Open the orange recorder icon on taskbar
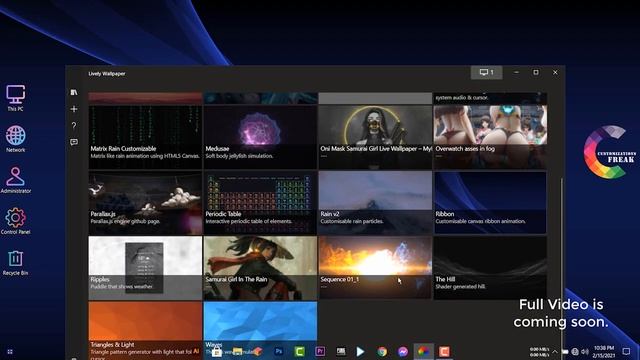Image resolution: width=640 pixels, height=360 pixels. click(x=444, y=351)
